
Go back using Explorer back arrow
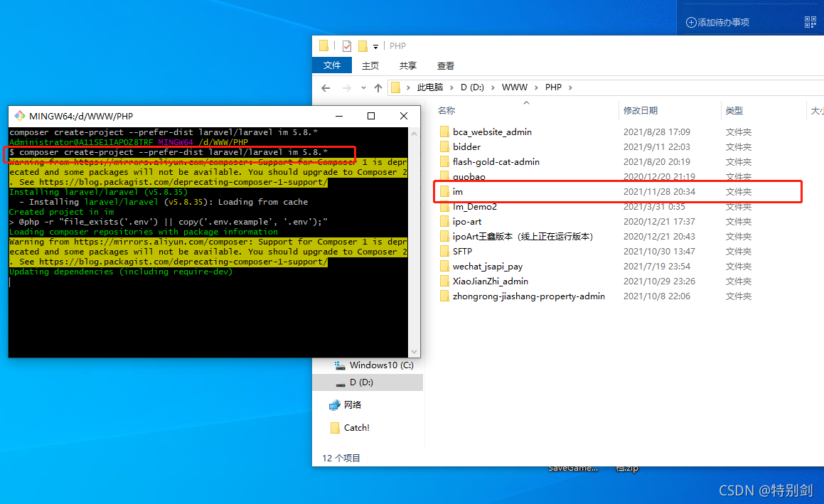click(326, 87)
